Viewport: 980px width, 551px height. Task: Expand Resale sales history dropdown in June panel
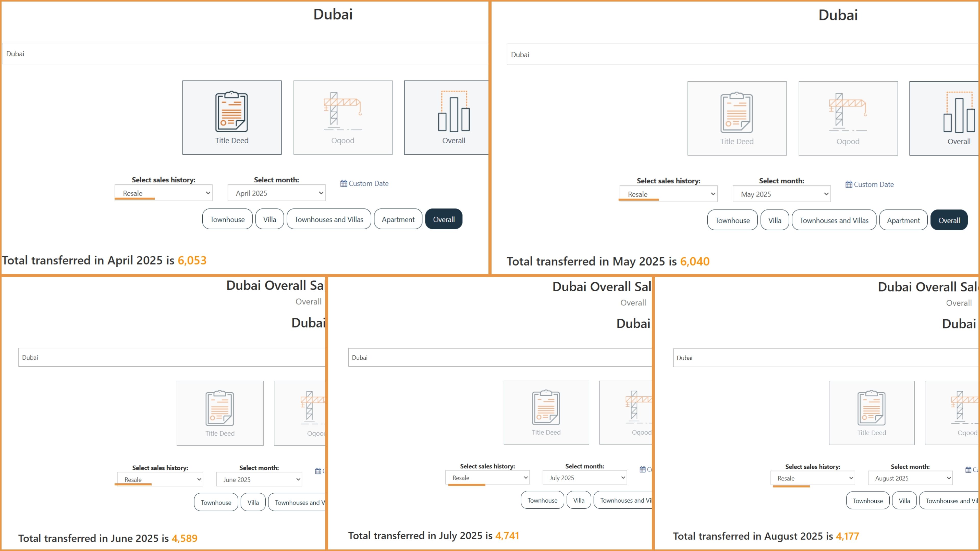160,480
